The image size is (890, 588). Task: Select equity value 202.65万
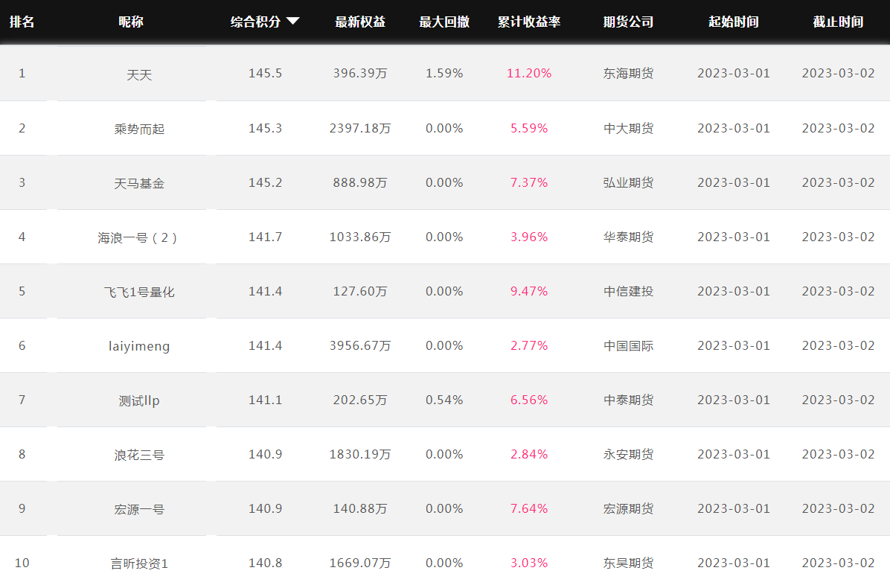point(360,400)
